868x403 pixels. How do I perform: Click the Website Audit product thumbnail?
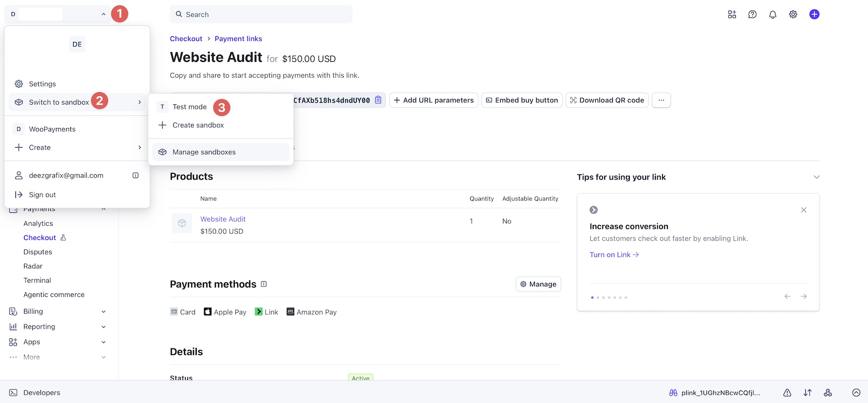tap(182, 223)
